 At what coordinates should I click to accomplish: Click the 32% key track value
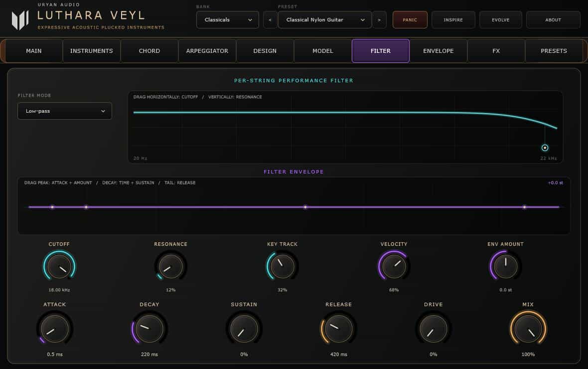pyautogui.click(x=283, y=290)
